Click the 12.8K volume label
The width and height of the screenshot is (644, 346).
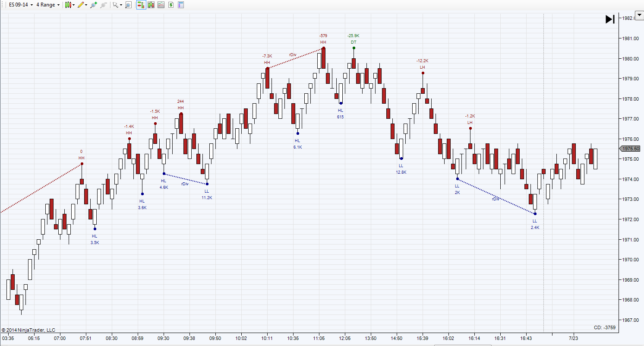(x=401, y=172)
